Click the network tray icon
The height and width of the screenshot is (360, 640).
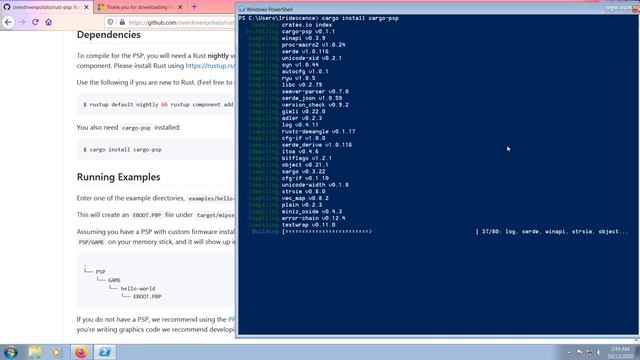tap(589, 352)
